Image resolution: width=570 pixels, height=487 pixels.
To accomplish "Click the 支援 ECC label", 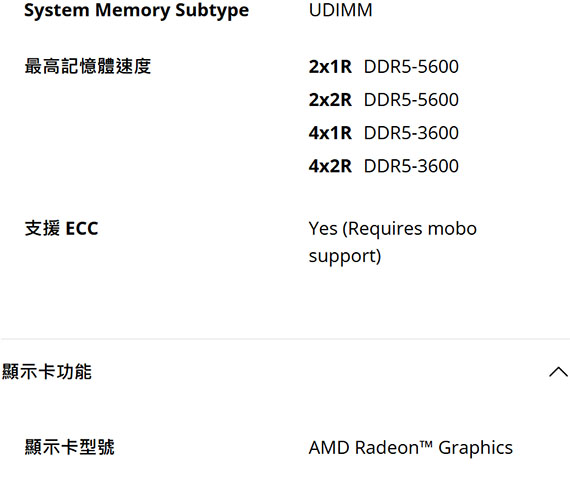I will pyautogui.click(x=61, y=229).
